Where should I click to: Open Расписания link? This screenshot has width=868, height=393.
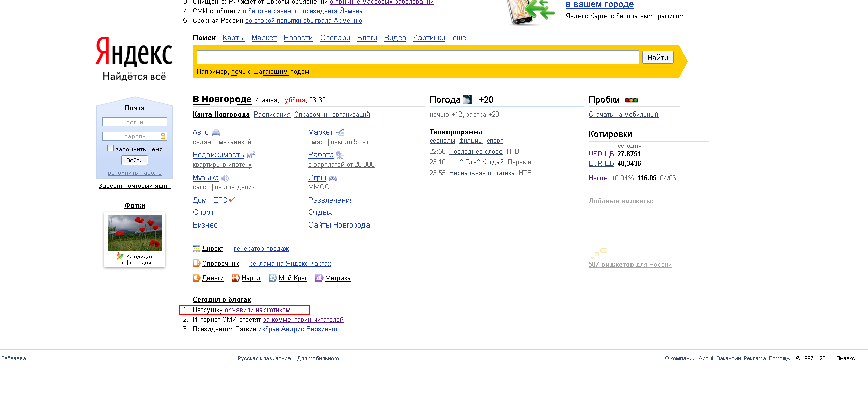pyautogui.click(x=272, y=115)
